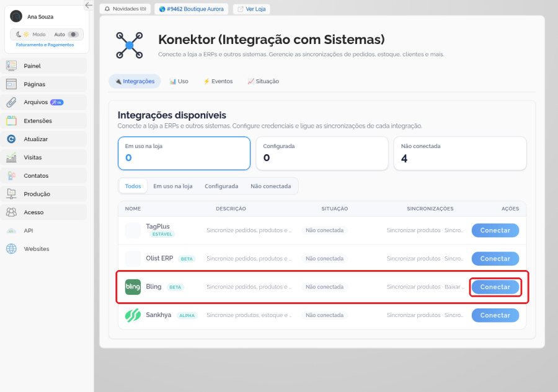Collapse the sidebar with the arrow icon
The image size is (558, 392).
coord(89,5)
